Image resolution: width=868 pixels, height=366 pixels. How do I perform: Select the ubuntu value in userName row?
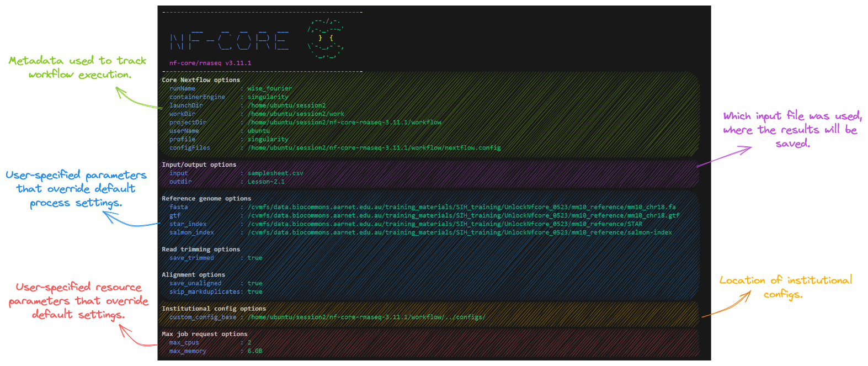click(259, 131)
